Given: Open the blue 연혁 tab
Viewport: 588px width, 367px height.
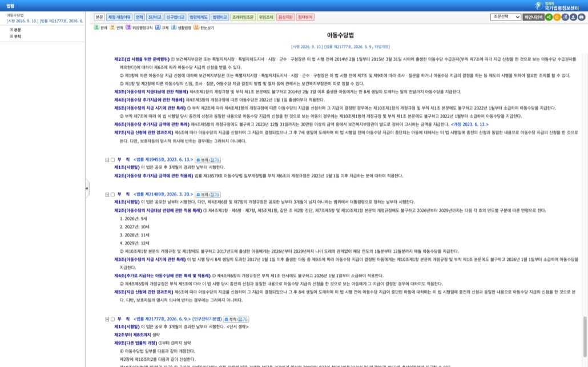Looking at the screenshot, I should tap(139, 17).
